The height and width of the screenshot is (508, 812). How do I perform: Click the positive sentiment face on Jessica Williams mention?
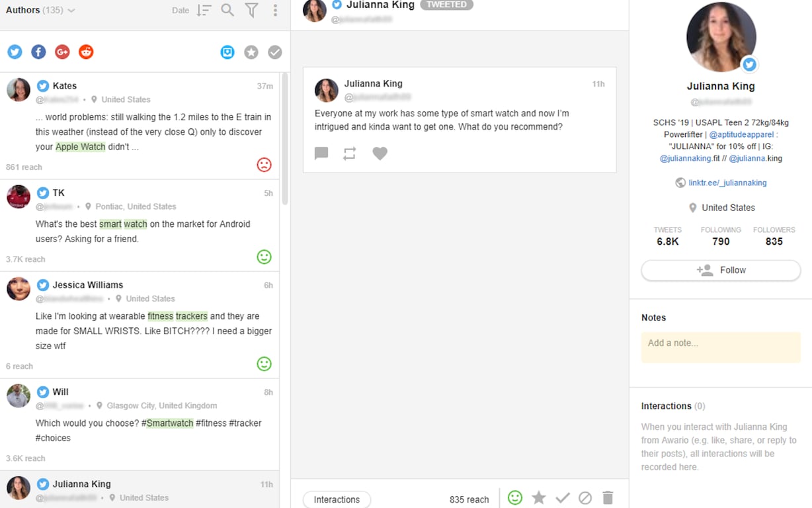[x=264, y=364]
